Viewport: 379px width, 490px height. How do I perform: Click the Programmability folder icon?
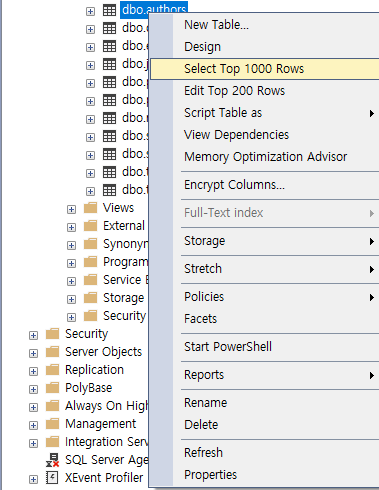tap(90, 262)
